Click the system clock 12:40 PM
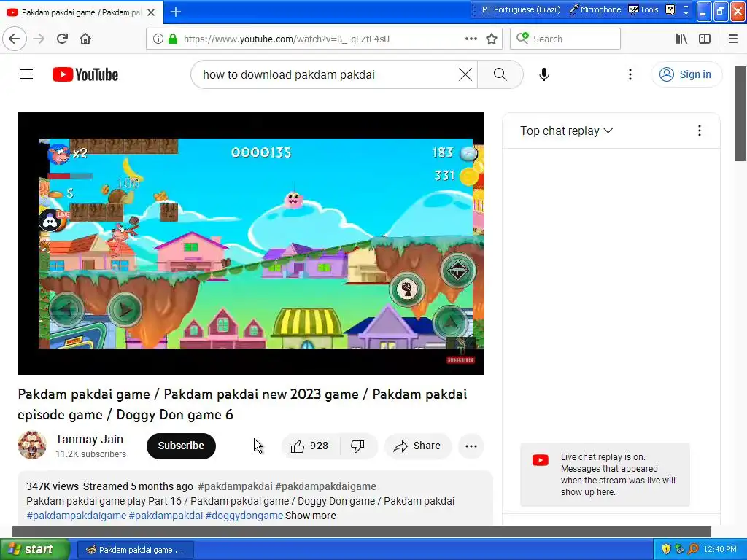 click(720, 549)
